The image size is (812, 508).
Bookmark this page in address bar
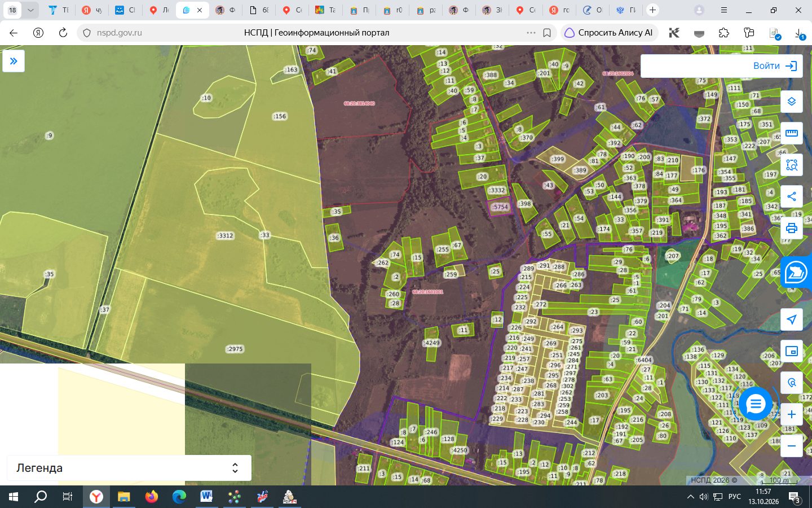[x=547, y=33]
